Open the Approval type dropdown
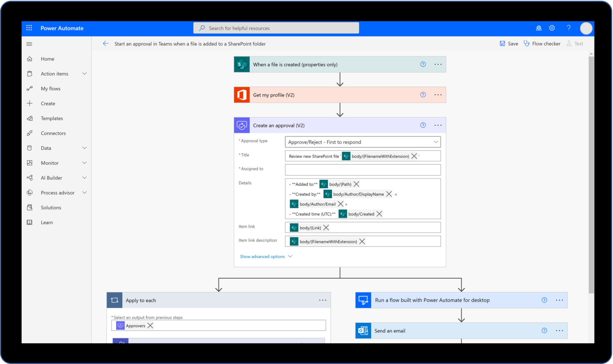Image resolution: width=613 pixels, height=364 pixels. 436,142
